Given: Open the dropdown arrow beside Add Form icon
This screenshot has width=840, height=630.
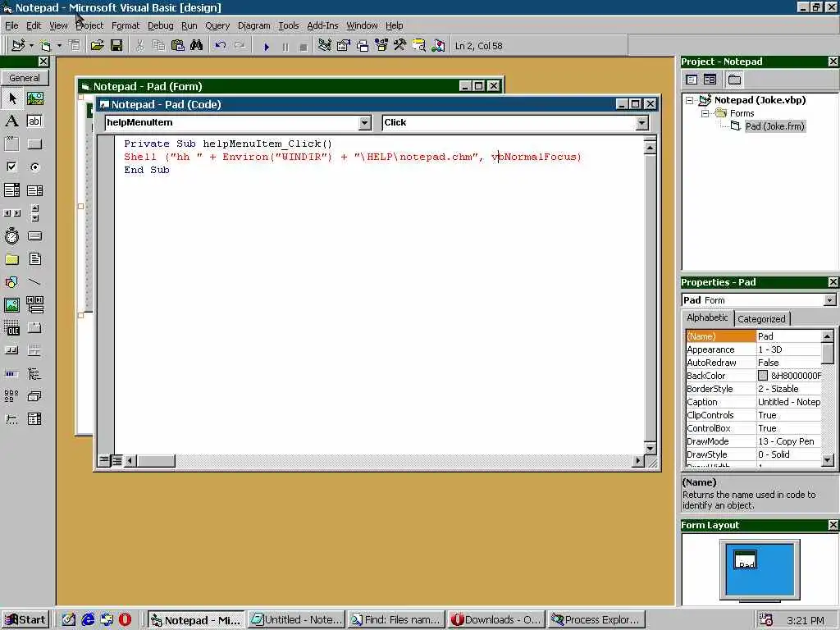Looking at the screenshot, I should click(x=59, y=46).
